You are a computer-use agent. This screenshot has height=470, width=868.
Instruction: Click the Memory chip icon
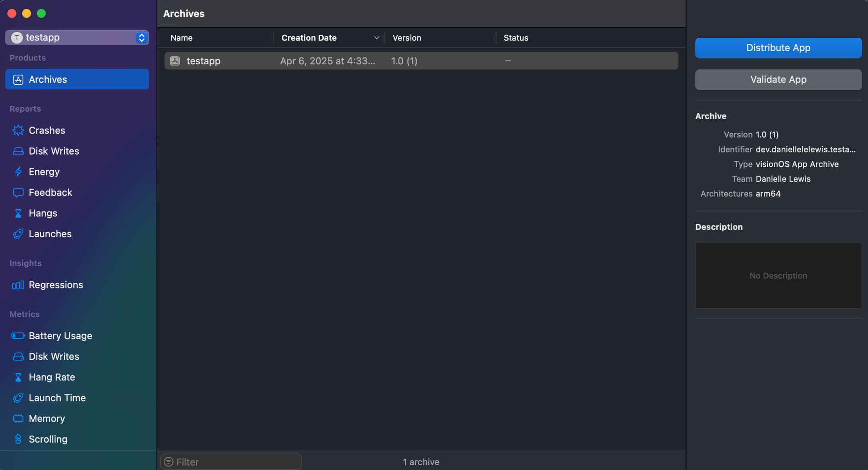tap(18, 419)
